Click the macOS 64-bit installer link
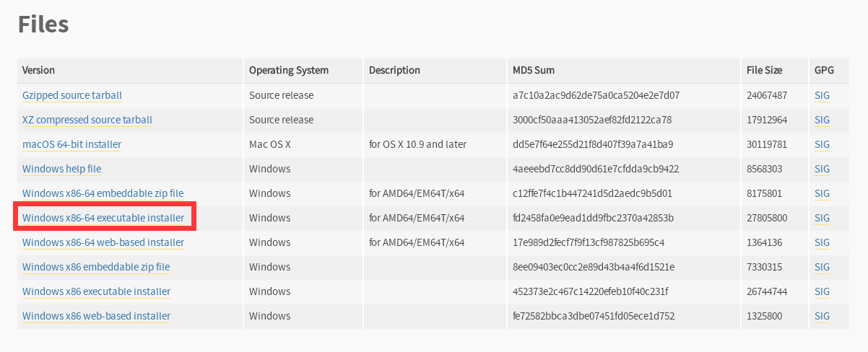868x352 pixels. pos(71,144)
